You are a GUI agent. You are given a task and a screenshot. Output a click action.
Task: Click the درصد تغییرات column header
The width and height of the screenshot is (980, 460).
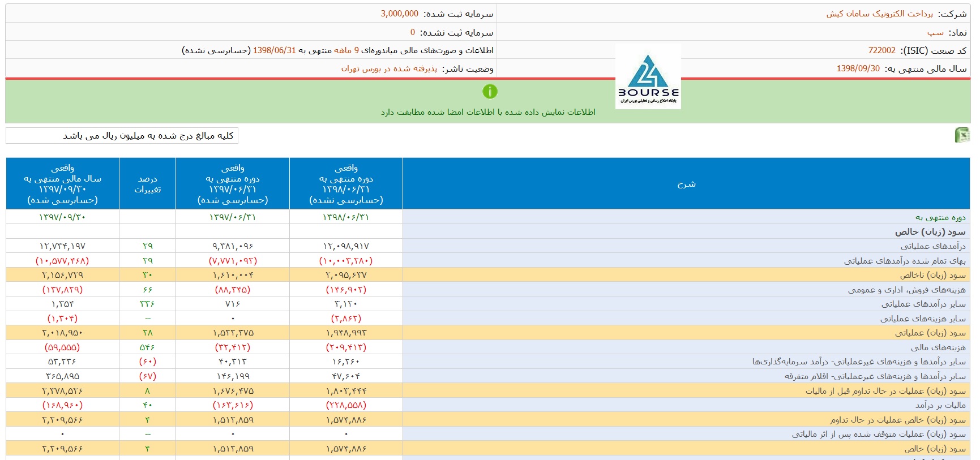[x=147, y=184]
